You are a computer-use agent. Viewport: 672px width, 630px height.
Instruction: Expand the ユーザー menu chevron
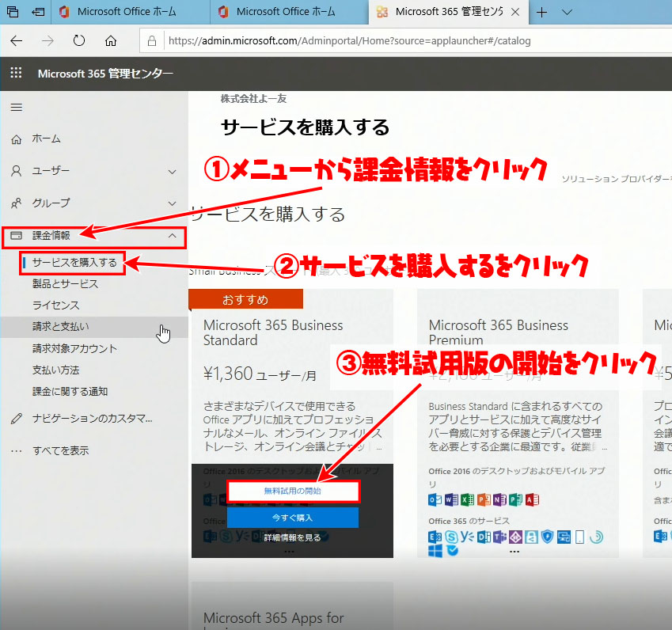point(173,172)
